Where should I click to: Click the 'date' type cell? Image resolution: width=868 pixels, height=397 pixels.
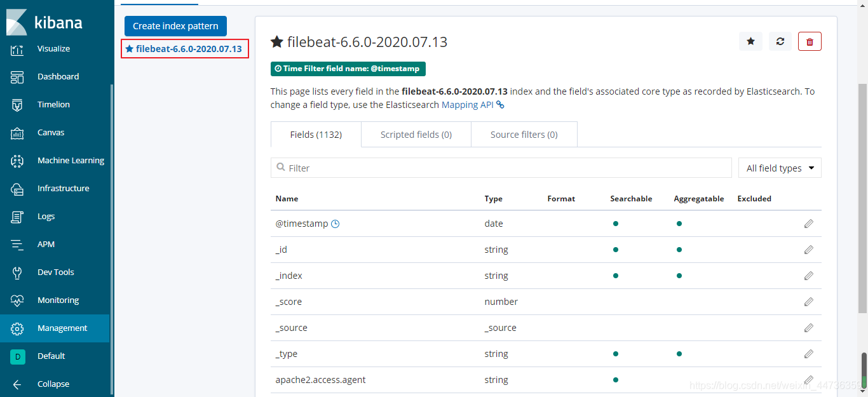pos(493,224)
